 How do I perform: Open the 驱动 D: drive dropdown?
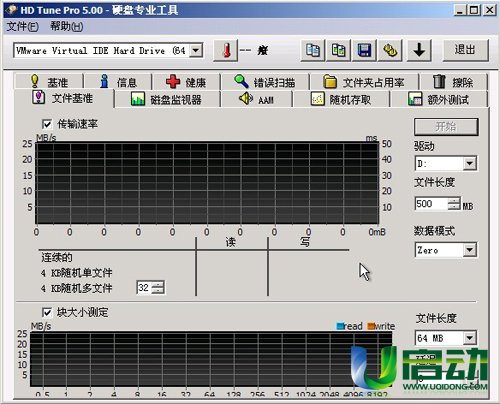(x=469, y=163)
